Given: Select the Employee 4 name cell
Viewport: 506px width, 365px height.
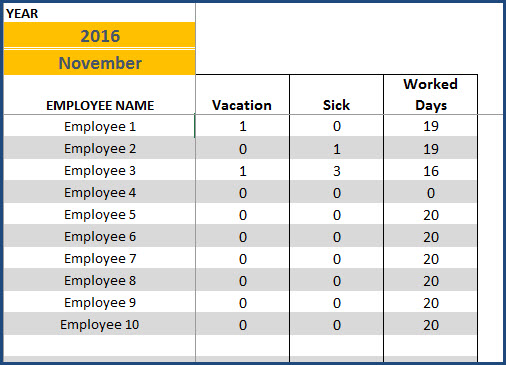Looking at the screenshot, I should (100, 192).
